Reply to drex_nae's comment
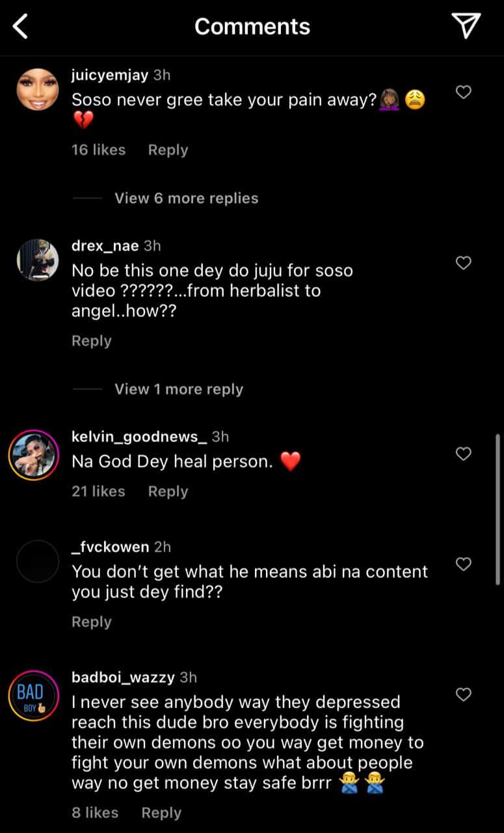Viewport: 504px width, 833px height. pos(91,341)
